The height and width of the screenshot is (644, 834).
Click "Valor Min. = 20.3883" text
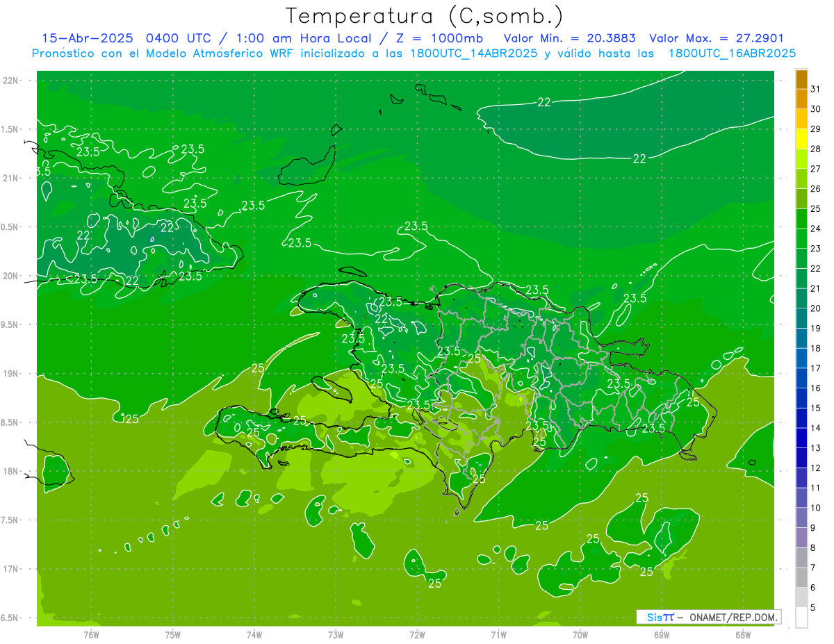coord(570,39)
